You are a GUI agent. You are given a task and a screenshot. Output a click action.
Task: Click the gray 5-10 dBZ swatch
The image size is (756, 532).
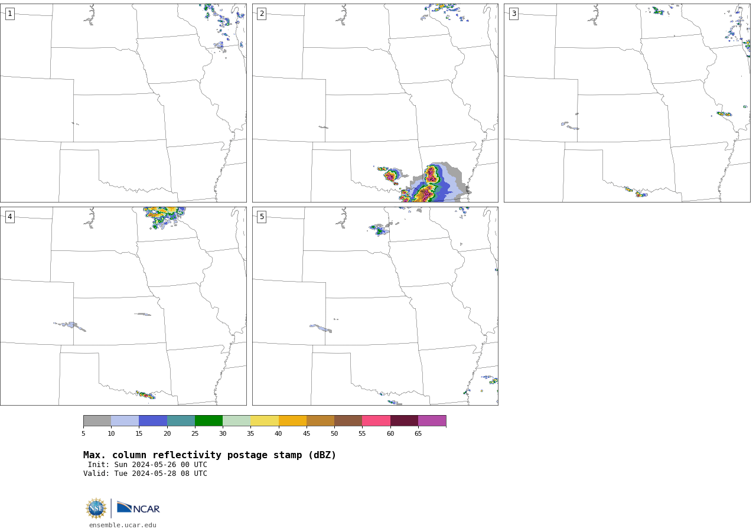[x=97, y=421]
